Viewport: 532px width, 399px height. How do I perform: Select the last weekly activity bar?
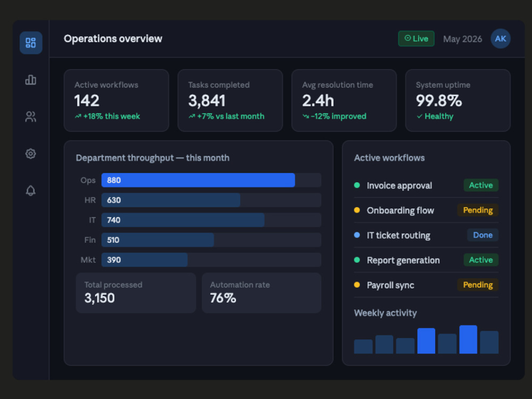(x=489, y=342)
